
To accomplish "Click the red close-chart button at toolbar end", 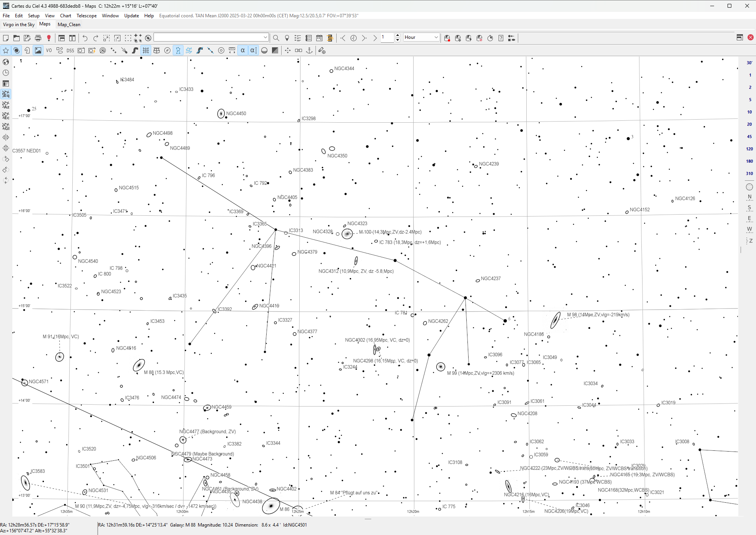I will (x=750, y=37).
